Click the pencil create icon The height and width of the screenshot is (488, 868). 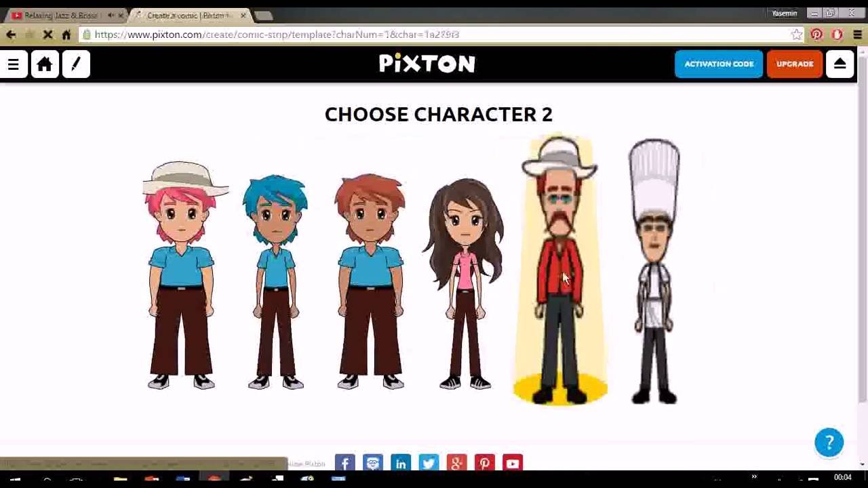(x=76, y=64)
